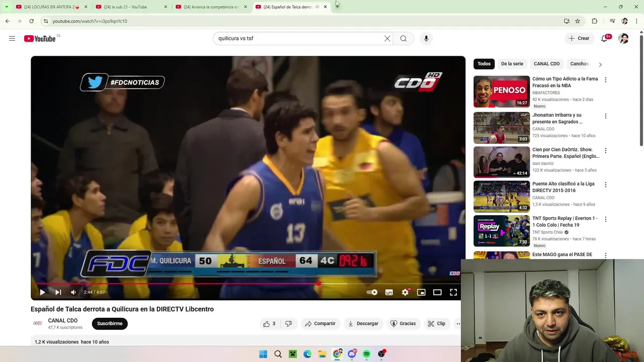Activate miniplayer mode
644x362 pixels.
click(421, 292)
